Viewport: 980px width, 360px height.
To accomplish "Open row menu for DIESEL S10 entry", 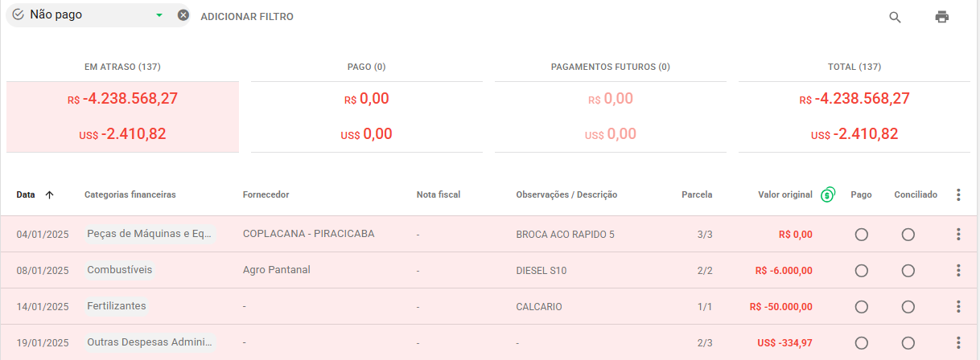I will coord(958,270).
